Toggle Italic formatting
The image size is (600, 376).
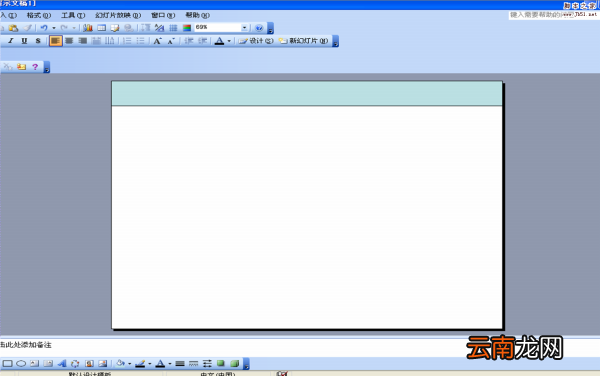(11, 41)
